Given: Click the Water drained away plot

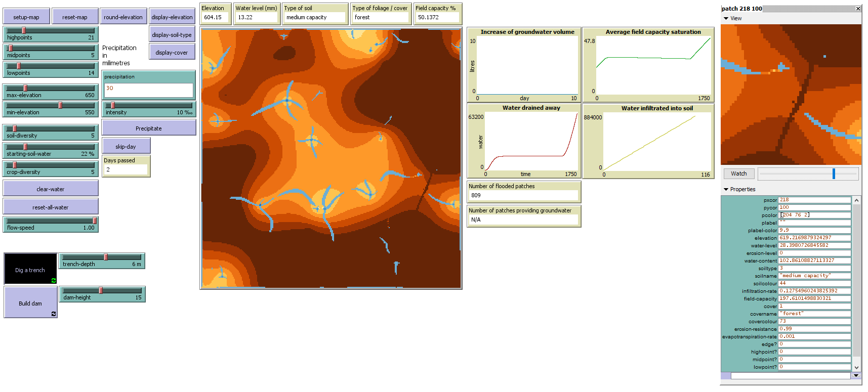Looking at the screenshot, I should [x=531, y=141].
